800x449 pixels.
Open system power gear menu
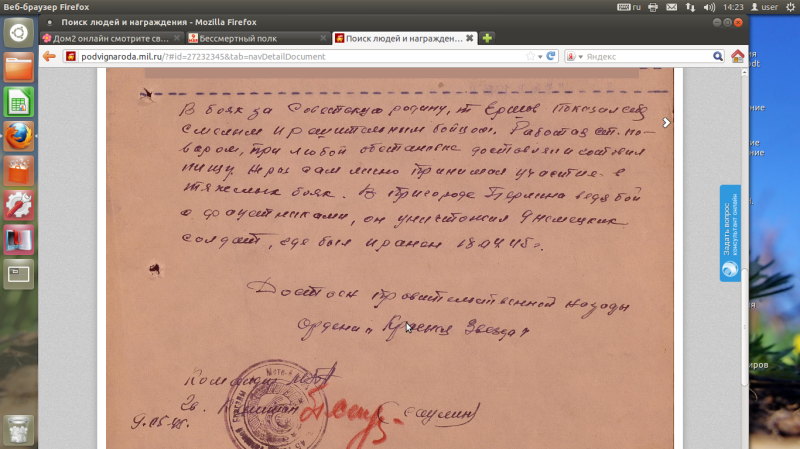point(790,7)
